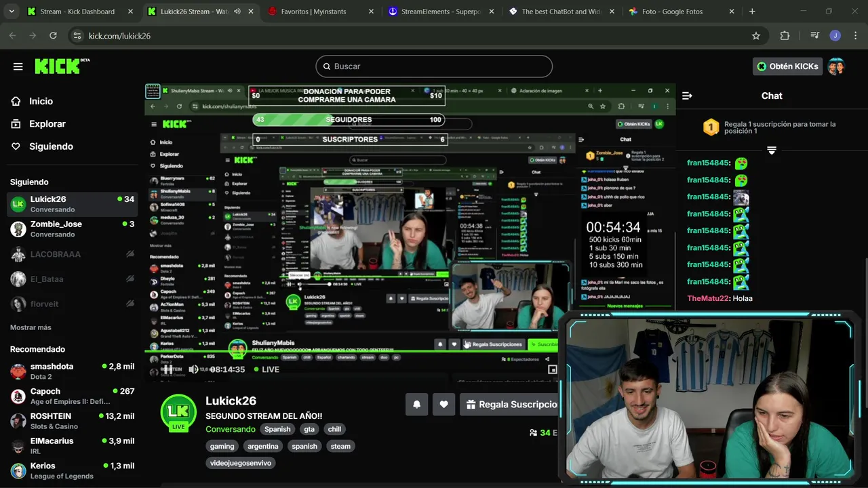
Task: Open the hamburger sidebar menu
Action: (18, 66)
